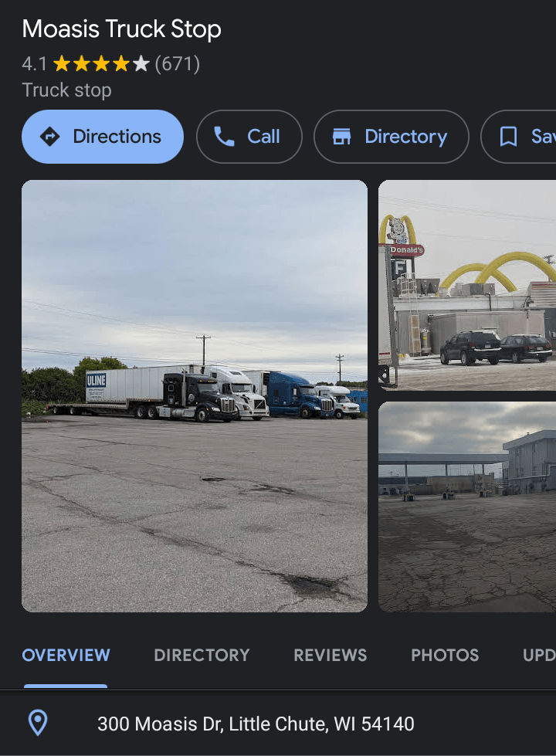View the McDonald's arches photo
This screenshot has height=756, width=556.
[467, 284]
